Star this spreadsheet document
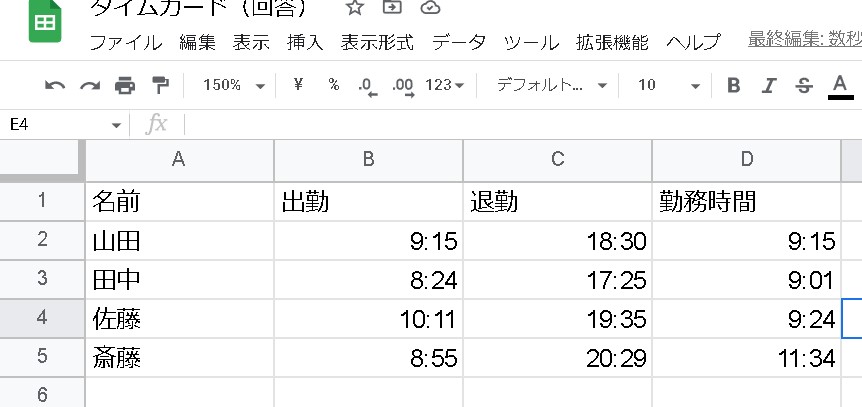Viewport: 862px width, 407px height. click(x=354, y=8)
